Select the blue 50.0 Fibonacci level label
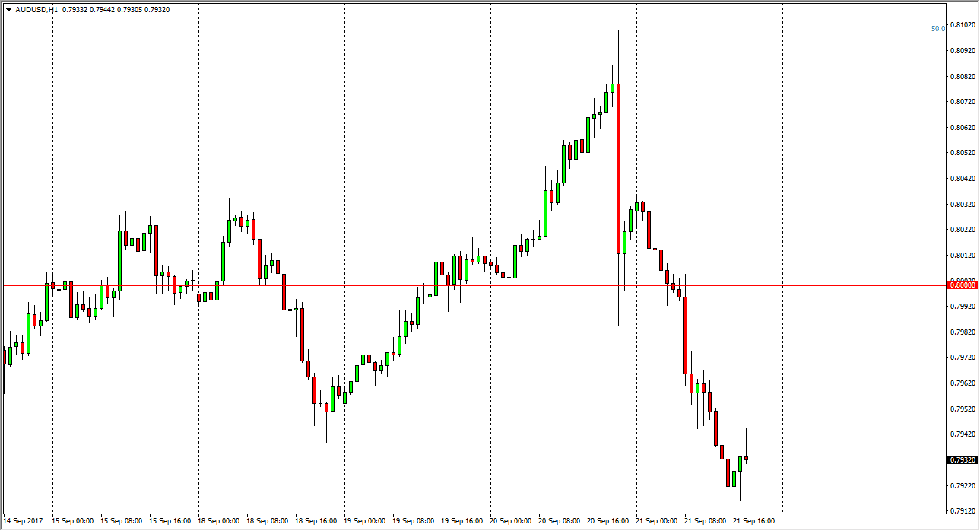 point(937,29)
